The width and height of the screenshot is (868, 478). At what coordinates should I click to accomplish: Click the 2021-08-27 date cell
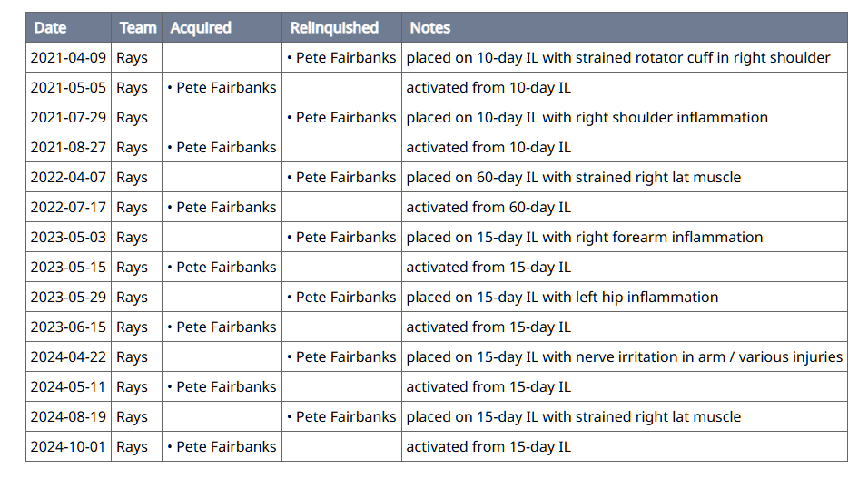click(x=68, y=148)
